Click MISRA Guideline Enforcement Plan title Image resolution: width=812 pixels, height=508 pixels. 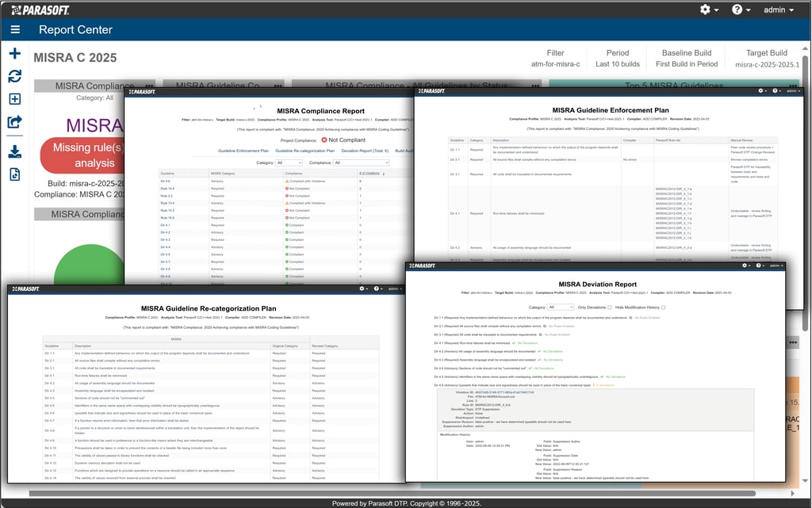point(610,110)
